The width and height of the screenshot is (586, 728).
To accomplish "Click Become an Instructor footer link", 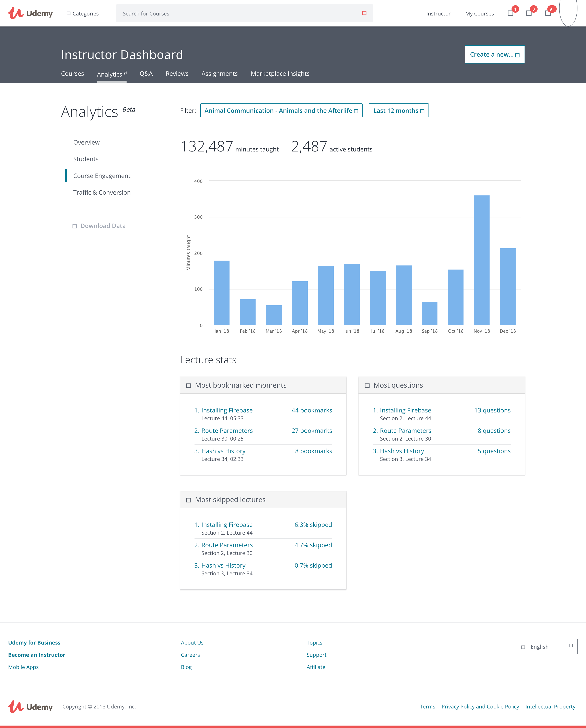I will (x=36, y=655).
